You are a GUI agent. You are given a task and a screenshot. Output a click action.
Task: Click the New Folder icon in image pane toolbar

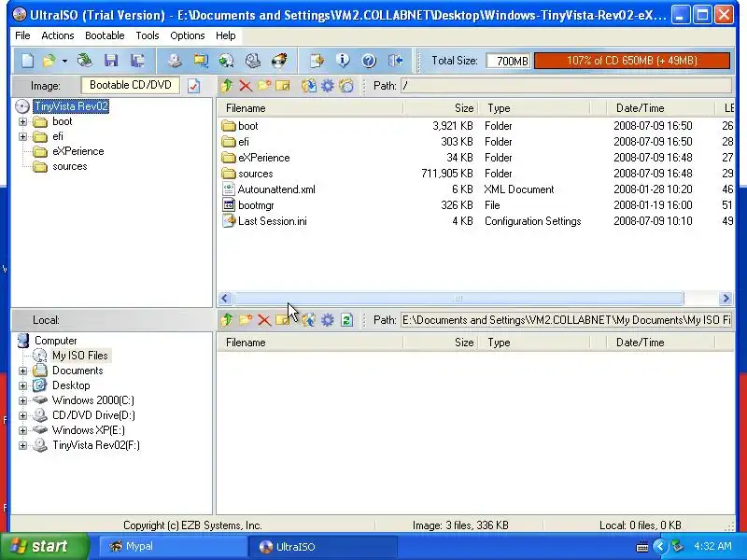click(x=264, y=86)
